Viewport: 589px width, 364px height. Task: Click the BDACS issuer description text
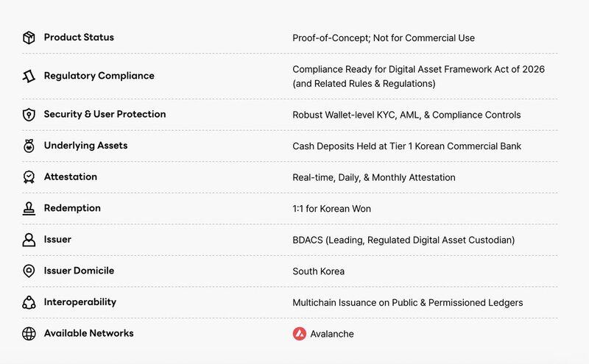click(403, 240)
